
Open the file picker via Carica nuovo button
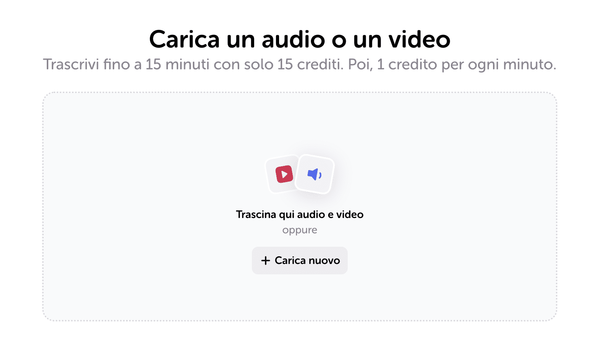[x=300, y=261]
